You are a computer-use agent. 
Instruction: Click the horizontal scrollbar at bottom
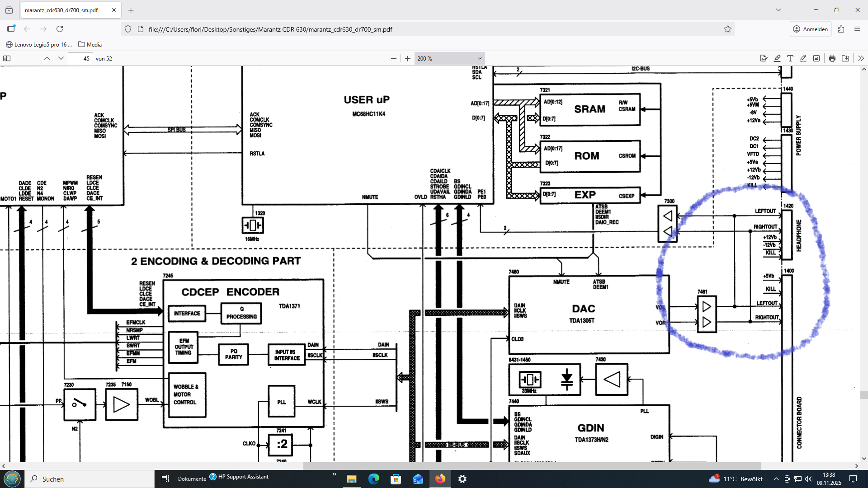click(532, 466)
